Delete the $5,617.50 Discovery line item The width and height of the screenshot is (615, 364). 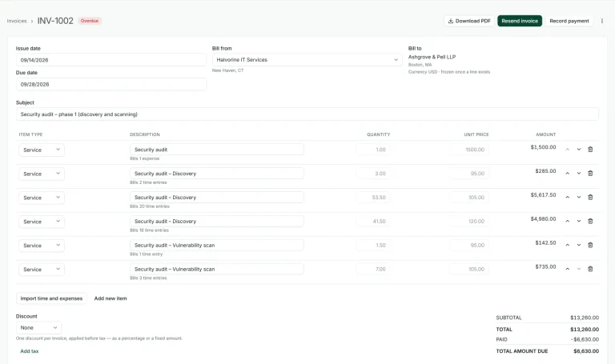pyautogui.click(x=590, y=197)
